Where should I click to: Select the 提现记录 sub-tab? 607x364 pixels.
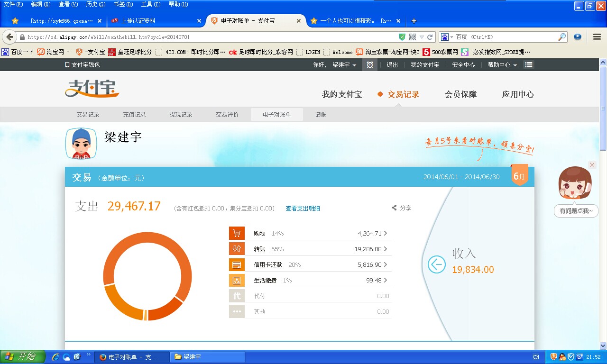click(181, 114)
